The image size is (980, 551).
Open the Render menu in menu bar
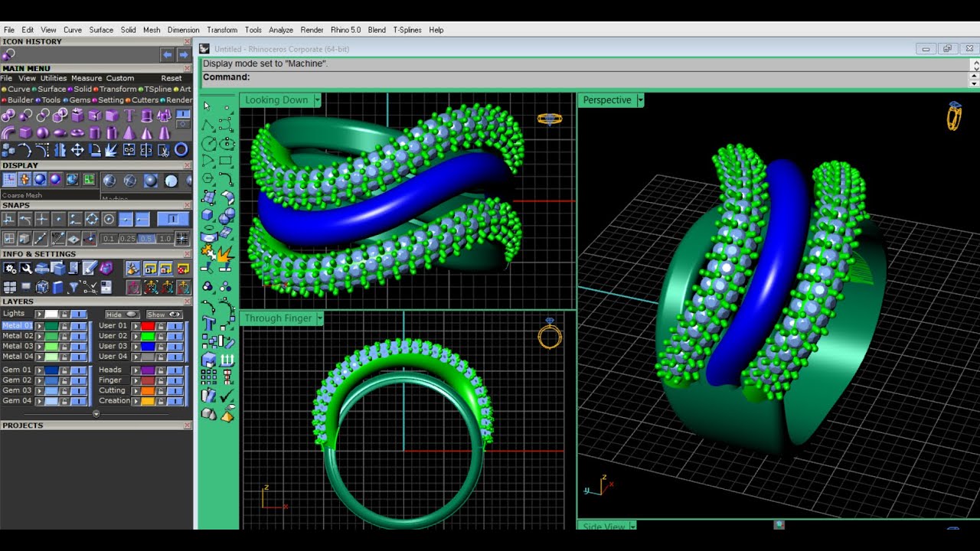pos(312,30)
